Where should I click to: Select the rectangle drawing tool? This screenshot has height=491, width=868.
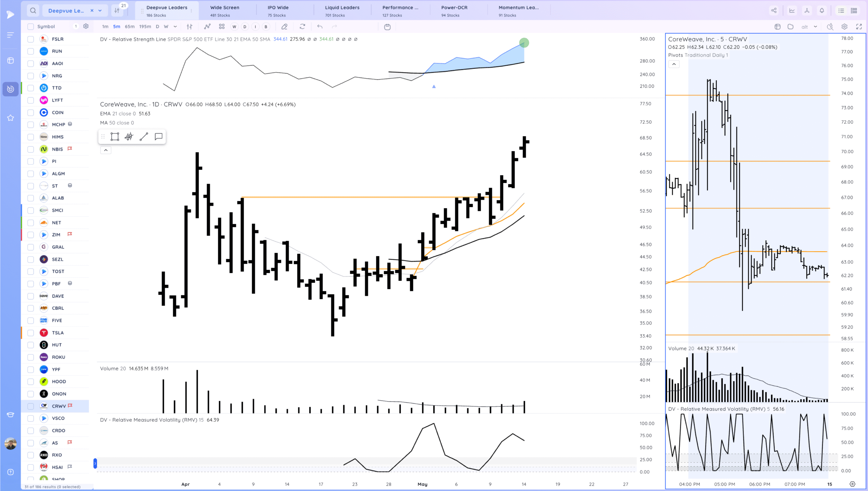click(115, 137)
